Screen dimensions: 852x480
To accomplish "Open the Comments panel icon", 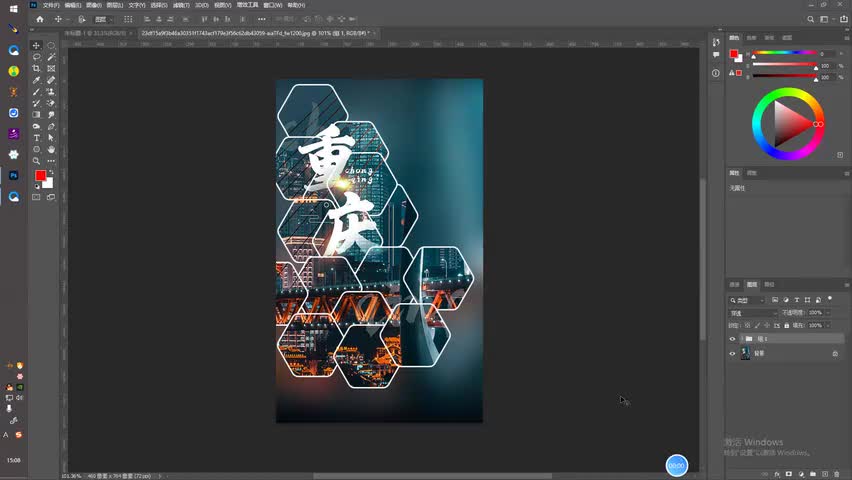I will pos(716,55).
